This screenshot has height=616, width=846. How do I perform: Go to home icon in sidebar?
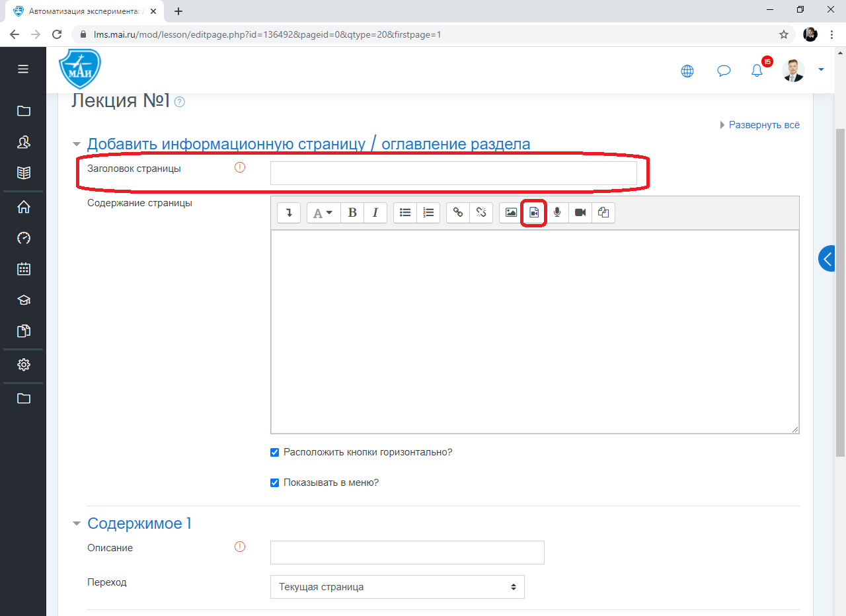(23, 207)
